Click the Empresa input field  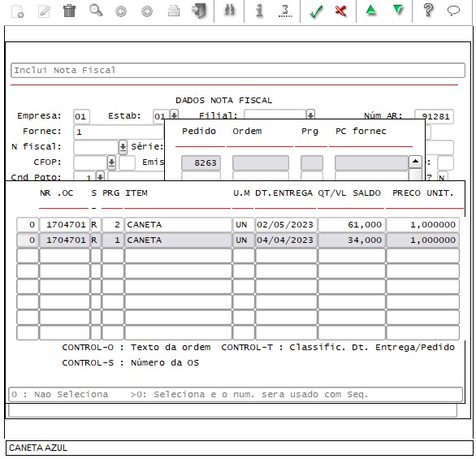click(x=81, y=116)
